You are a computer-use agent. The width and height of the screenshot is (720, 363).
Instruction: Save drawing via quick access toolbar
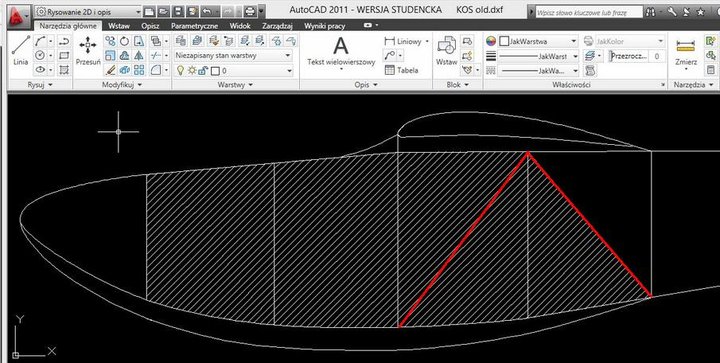click(x=178, y=11)
